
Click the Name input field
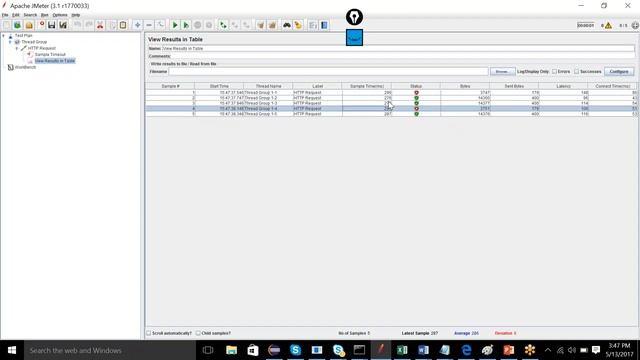tap(398, 49)
